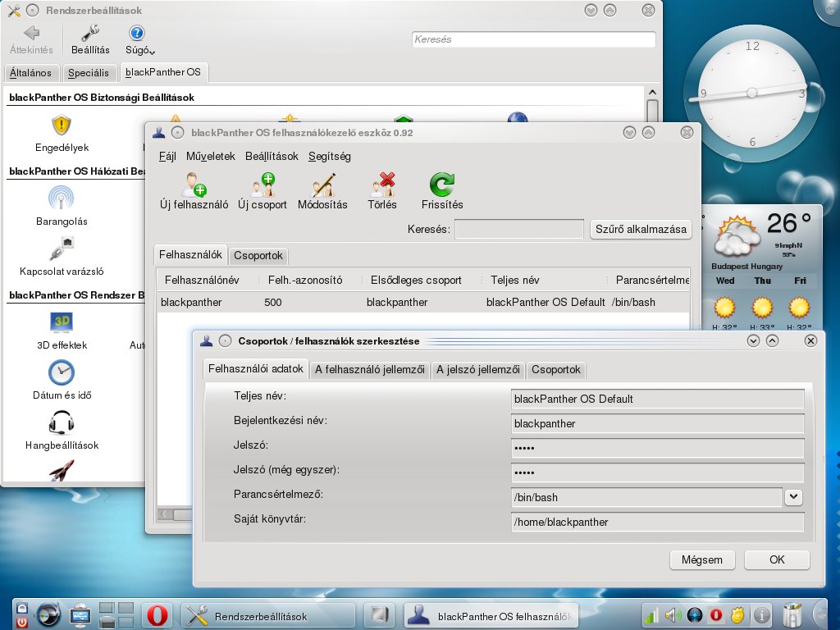
Task: Click the Keresés filter field
Action: tap(518, 230)
